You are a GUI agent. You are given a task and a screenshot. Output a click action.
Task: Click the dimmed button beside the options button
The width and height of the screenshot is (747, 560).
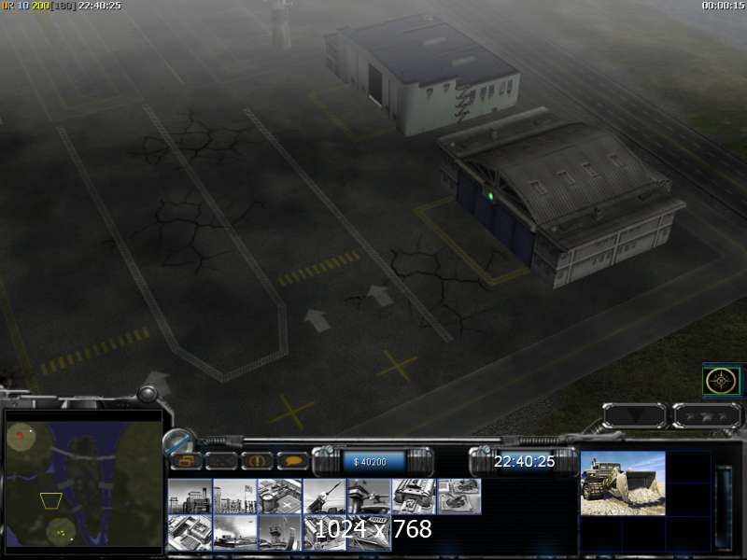[221, 461]
